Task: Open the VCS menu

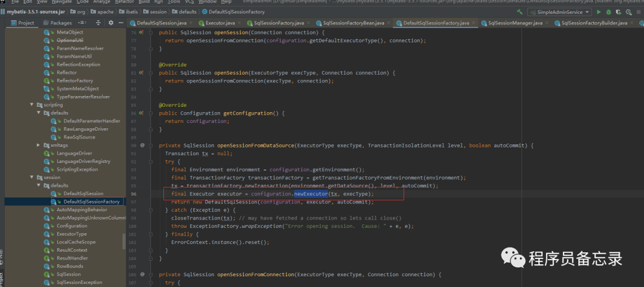Action: pos(190,2)
